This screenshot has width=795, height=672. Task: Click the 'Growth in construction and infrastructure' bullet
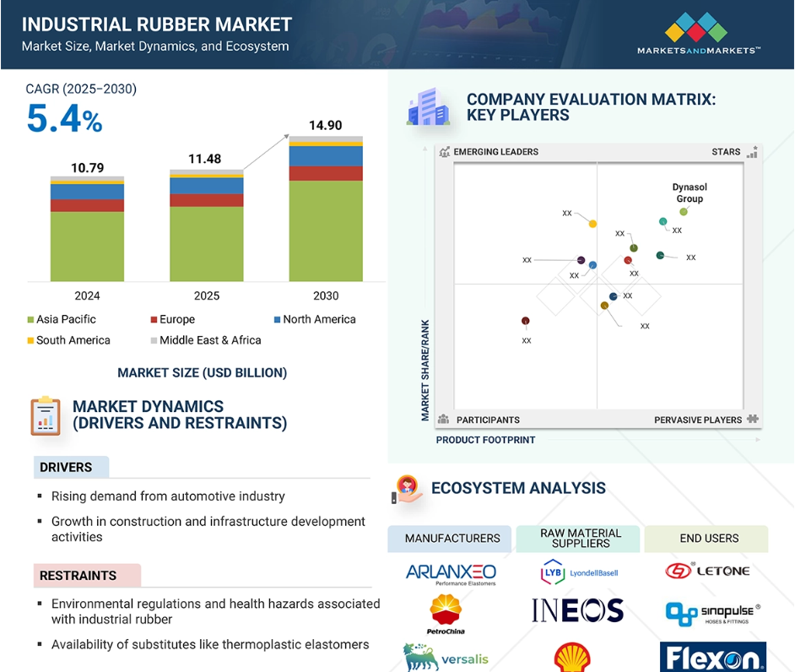(x=208, y=529)
